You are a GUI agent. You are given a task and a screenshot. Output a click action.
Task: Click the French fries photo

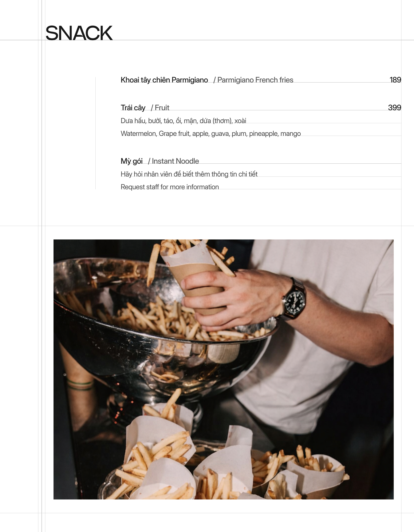(x=224, y=369)
